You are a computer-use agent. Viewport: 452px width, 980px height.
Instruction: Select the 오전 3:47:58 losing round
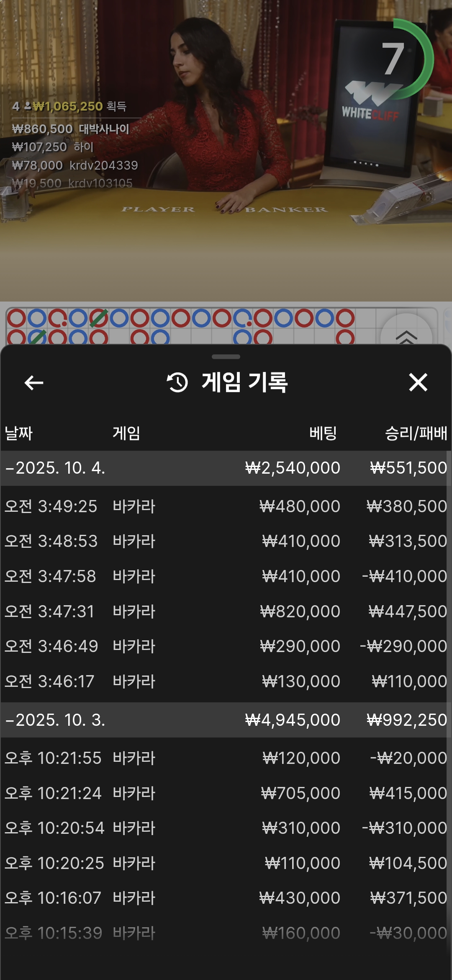(x=226, y=576)
